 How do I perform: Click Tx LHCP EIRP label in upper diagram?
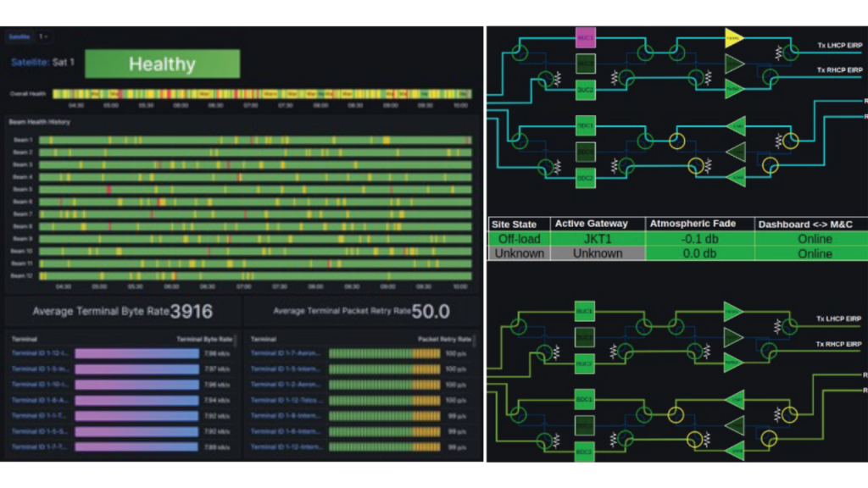tap(839, 46)
